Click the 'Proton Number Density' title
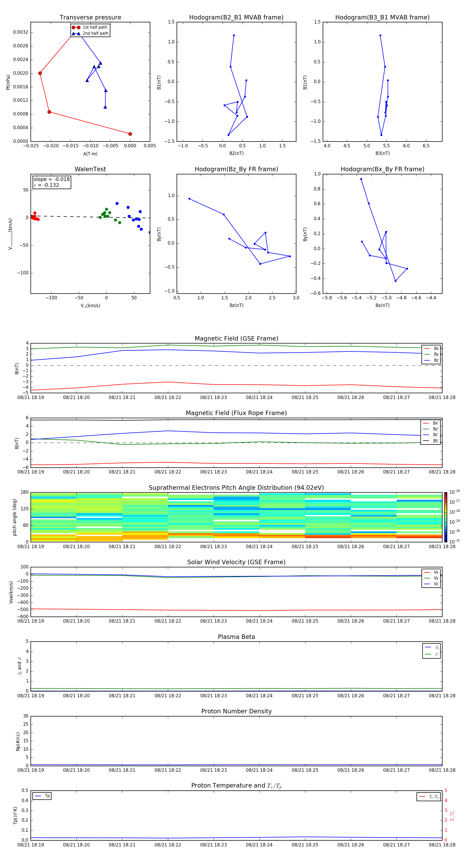This screenshot has width=473, height=868. coord(236,711)
